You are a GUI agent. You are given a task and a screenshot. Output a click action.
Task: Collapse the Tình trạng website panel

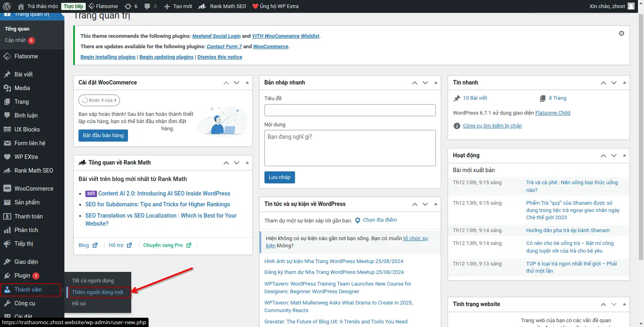point(624,304)
